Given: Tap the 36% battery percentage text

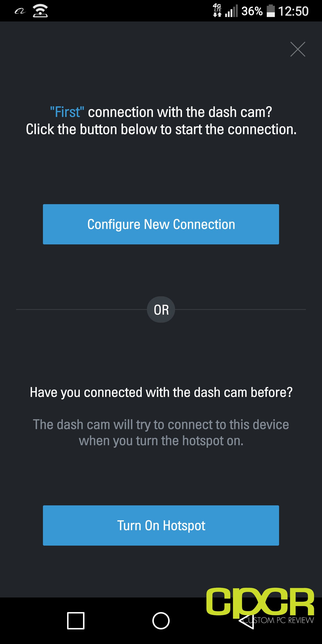Looking at the screenshot, I should tap(252, 11).
